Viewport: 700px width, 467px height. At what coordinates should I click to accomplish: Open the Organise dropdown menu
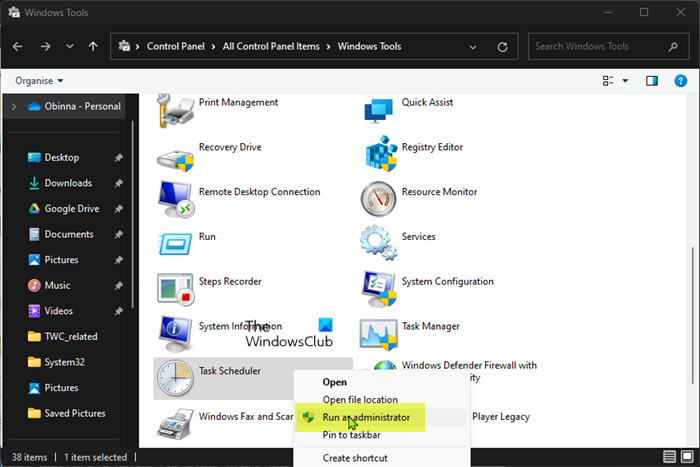click(39, 81)
